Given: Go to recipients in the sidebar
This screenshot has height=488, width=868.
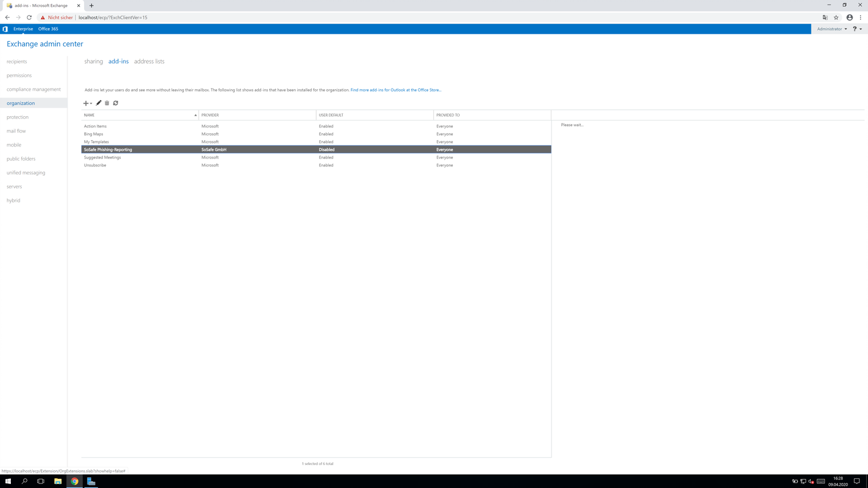Looking at the screenshot, I should (17, 61).
